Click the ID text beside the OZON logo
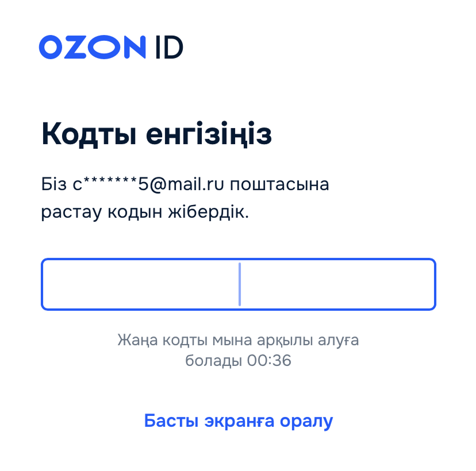The height and width of the screenshot is (471, 476). [169, 47]
